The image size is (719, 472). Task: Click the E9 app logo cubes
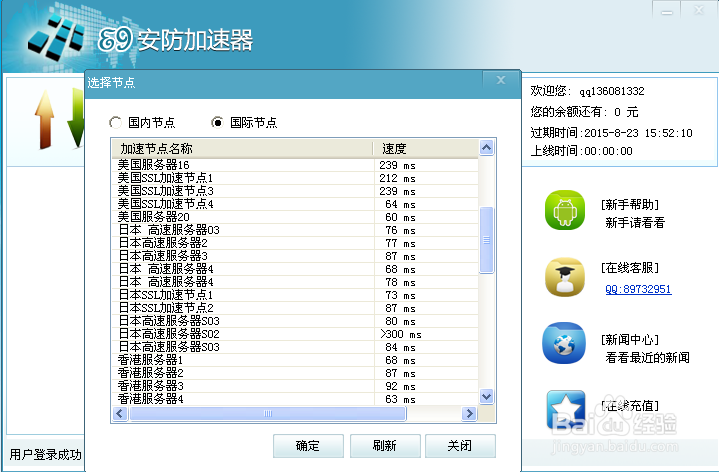click(57, 38)
